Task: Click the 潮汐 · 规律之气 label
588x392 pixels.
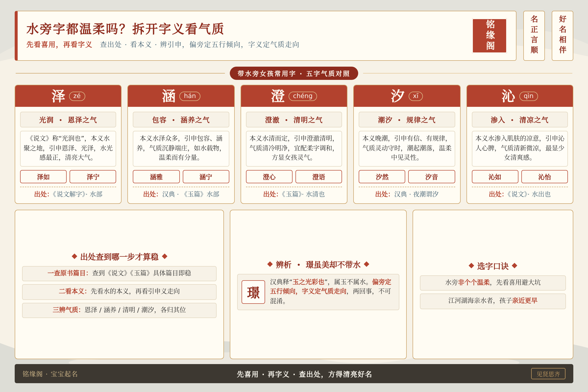Action: [x=407, y=120]
